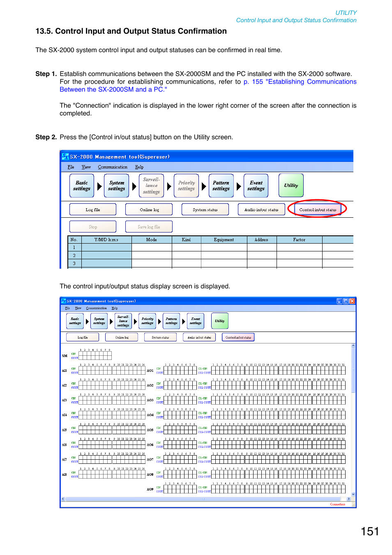Click the Log file button in upper screenshot
Image resolution: width=392 pixels, height=555 pixels.
93,210
